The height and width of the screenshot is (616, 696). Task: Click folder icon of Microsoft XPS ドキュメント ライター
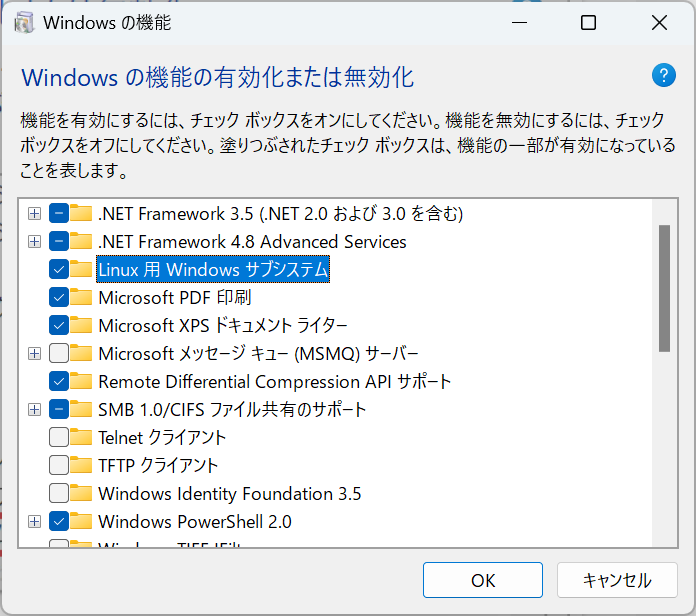(x=81, y=325)
